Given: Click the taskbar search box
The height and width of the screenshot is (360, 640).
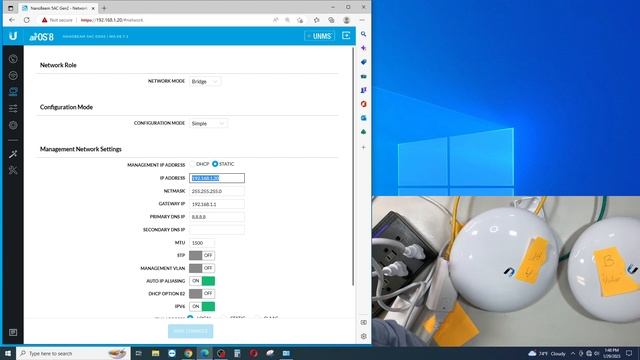Looking at the screenshot, I should (x=73, y=353).
